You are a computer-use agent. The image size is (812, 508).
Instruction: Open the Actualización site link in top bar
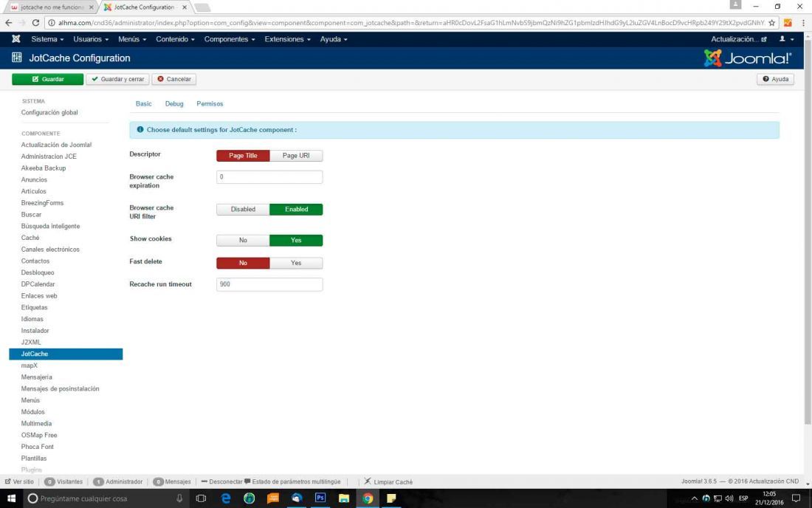(x=738, y=39)
